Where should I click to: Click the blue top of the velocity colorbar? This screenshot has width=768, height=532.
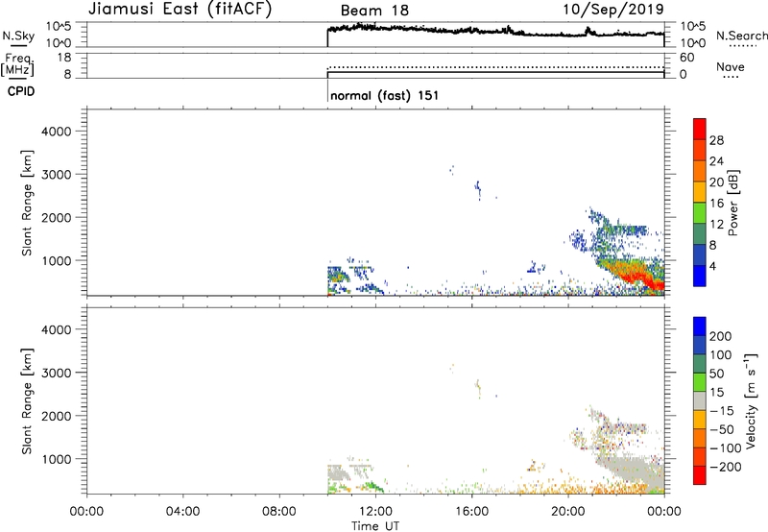(x=700, y=326)
